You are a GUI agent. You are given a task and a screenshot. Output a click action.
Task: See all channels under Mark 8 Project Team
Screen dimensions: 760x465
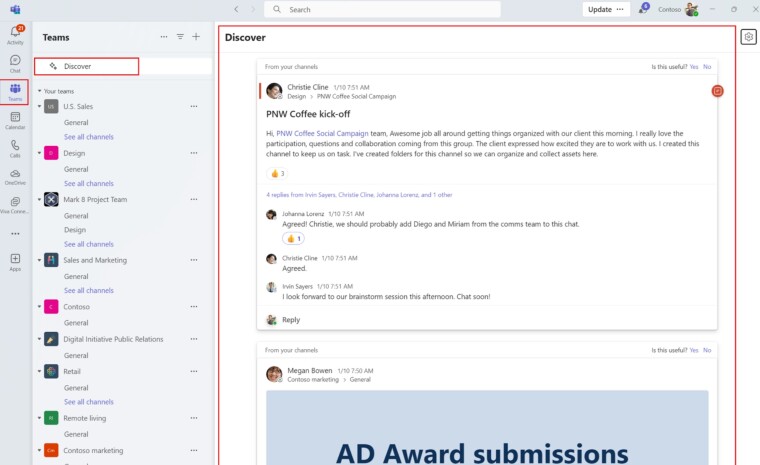coord(89,244)
